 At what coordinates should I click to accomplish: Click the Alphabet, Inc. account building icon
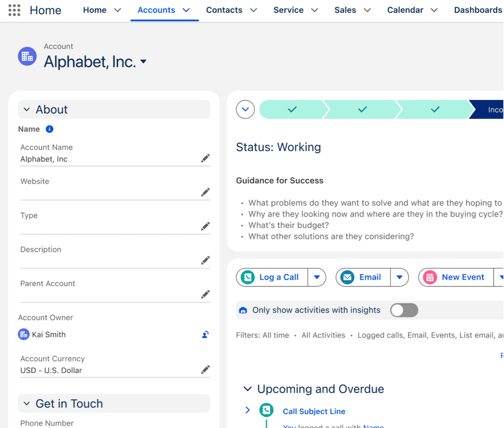27,56
